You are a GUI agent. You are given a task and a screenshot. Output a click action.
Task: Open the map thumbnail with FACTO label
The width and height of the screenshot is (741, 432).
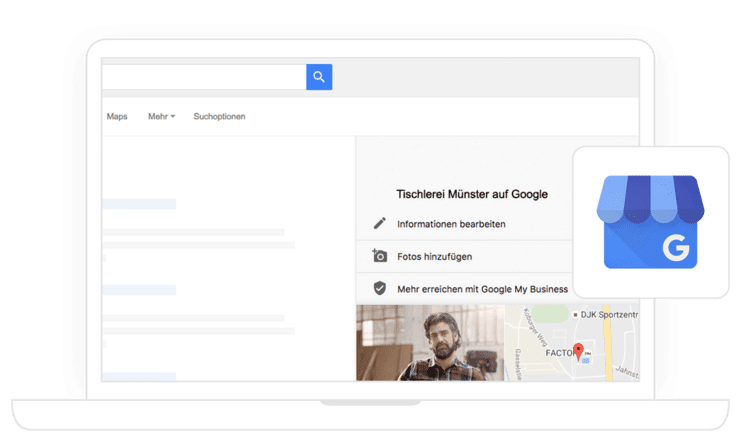[x=572, y=343]
